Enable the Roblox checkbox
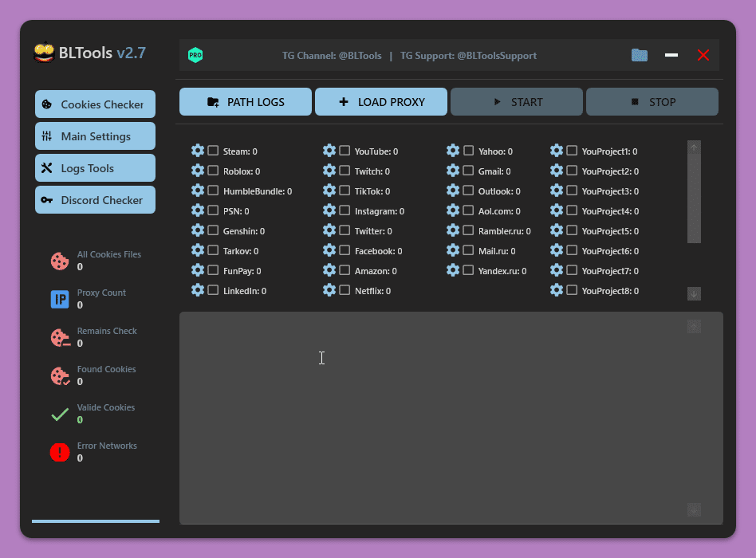 coord(213,171)
